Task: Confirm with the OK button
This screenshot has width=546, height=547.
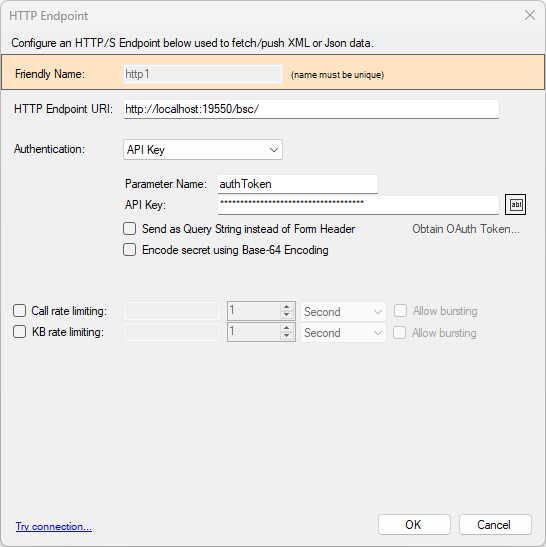Action: (x=414, y=525)
